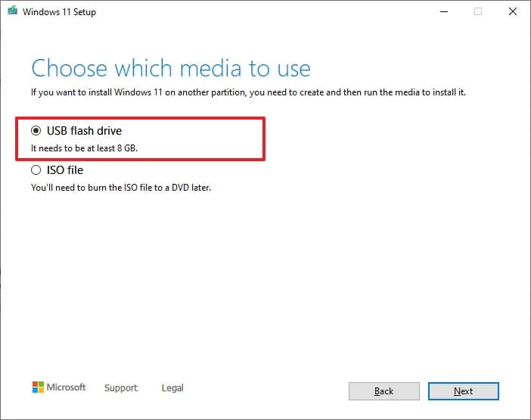Viewport: 531px width, 420px height.
Task: Select the USB flash drive radio button
Action: pos(36,131)
